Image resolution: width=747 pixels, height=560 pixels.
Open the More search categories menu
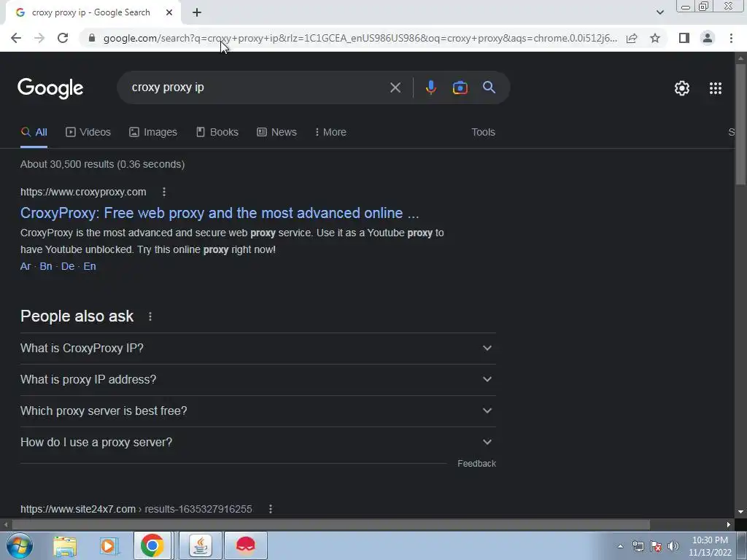coord(330,132)
